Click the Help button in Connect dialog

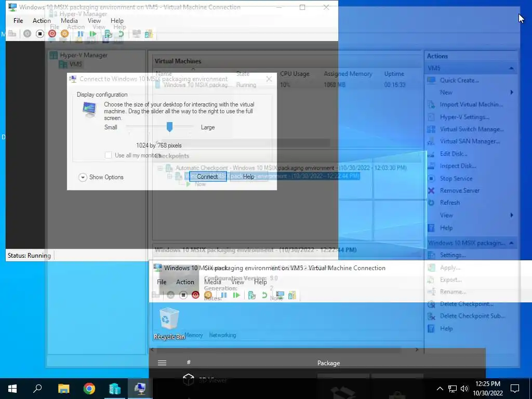(x=249, y=177)
